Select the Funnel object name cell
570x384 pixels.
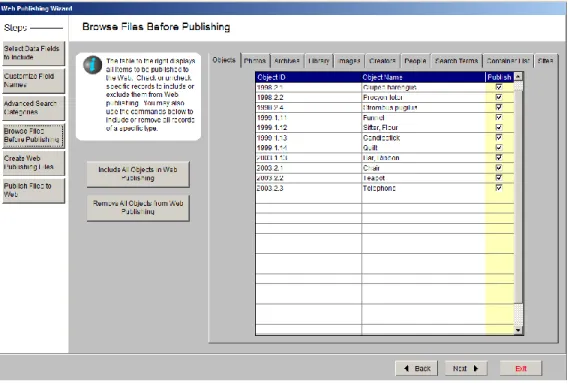tap(424, 117)
